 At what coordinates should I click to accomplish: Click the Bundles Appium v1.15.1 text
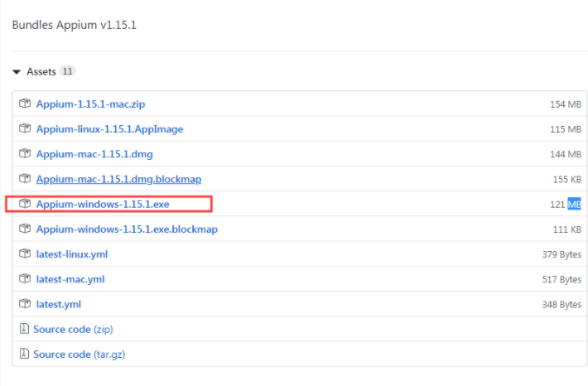[x=75, y=25]
